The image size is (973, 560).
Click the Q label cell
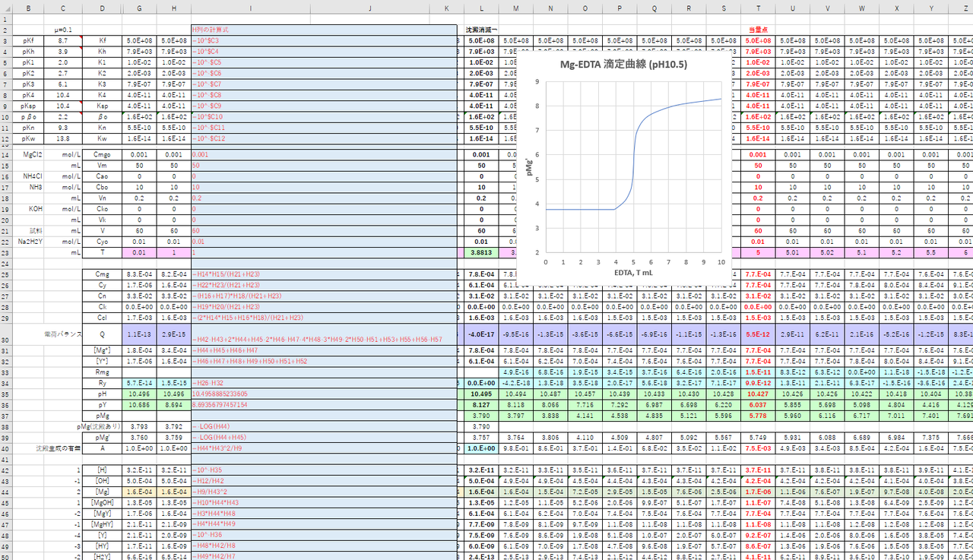(102, 334)
